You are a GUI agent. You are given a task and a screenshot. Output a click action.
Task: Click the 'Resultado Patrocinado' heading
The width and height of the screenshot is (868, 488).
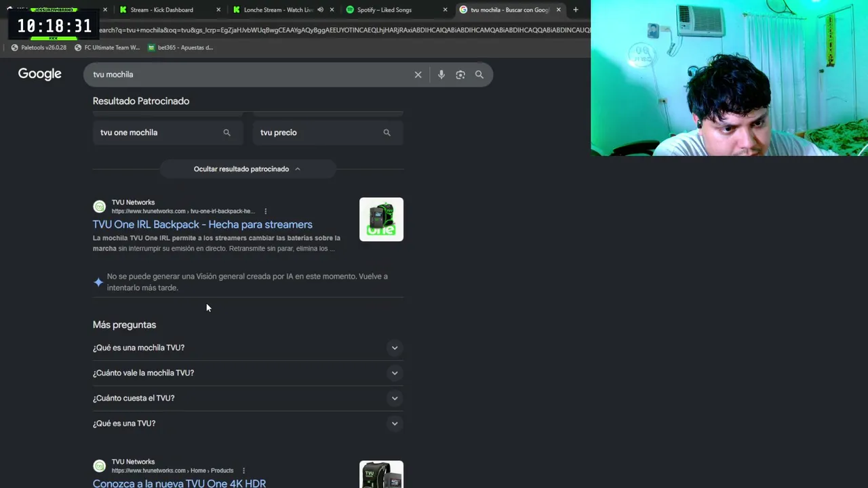pos(141,101)
